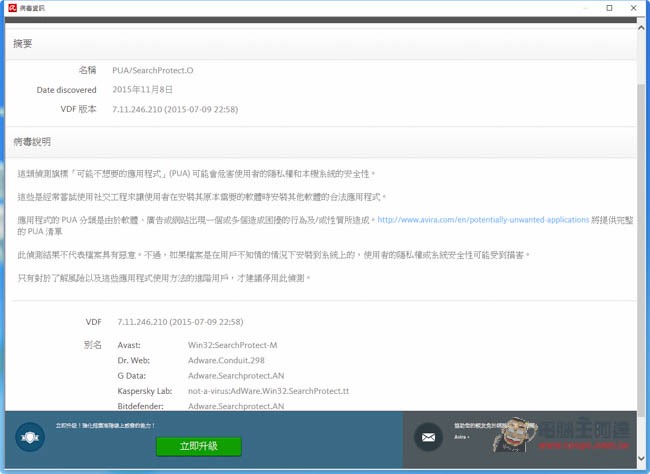
Task: Click the upgrade promo text in banner
Action: point(105,425)
